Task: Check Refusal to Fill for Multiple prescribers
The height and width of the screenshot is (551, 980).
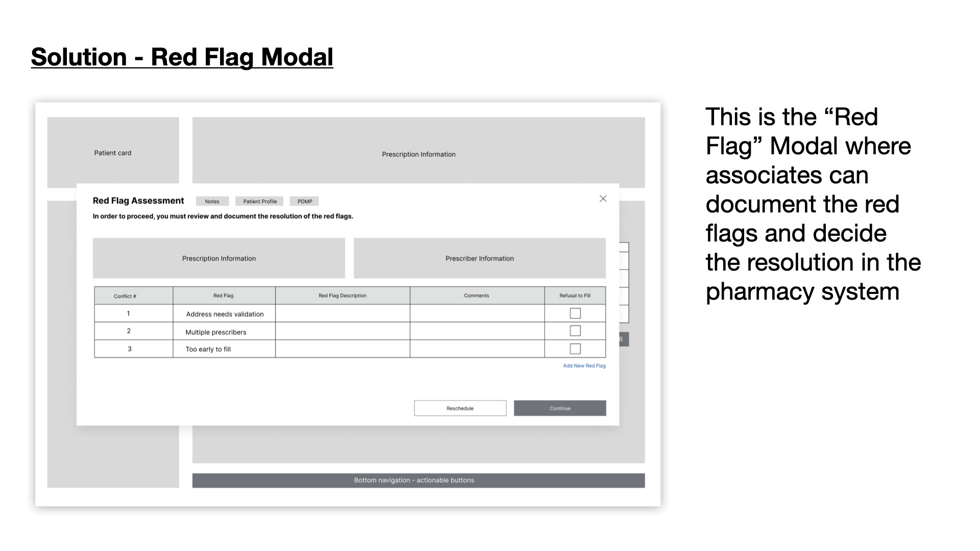Action: tap(575, 331)
